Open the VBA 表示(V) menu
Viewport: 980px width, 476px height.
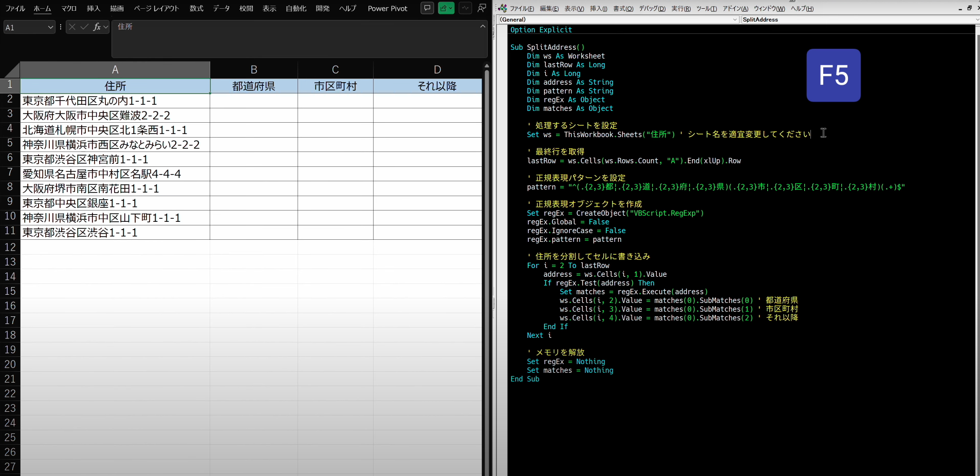(x=574, y=9)
